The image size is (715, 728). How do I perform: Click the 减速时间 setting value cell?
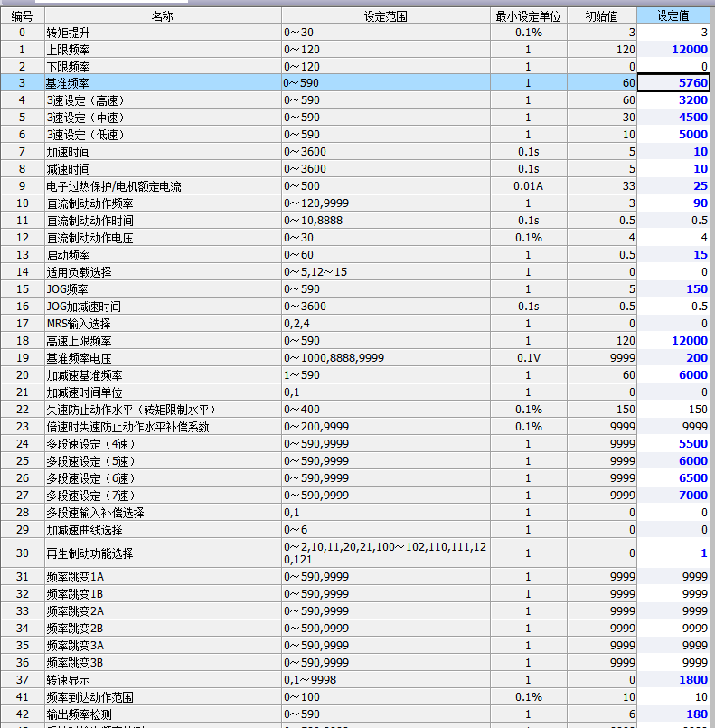[674, 169]
